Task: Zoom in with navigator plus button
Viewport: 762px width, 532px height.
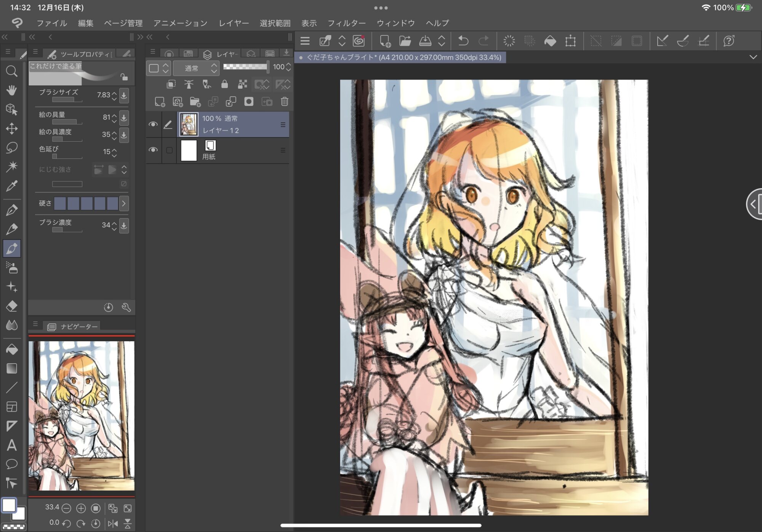Action: (x=81, y=508)
